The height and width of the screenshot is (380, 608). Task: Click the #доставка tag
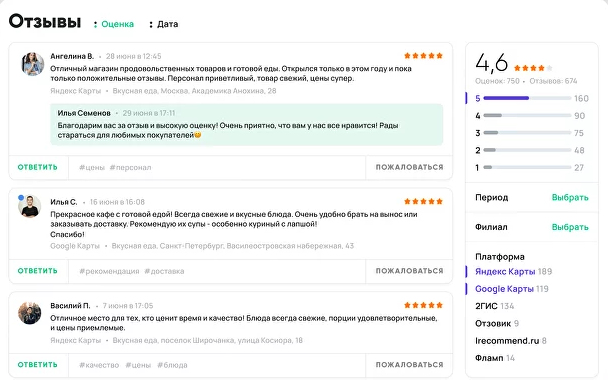click(164, 271)
